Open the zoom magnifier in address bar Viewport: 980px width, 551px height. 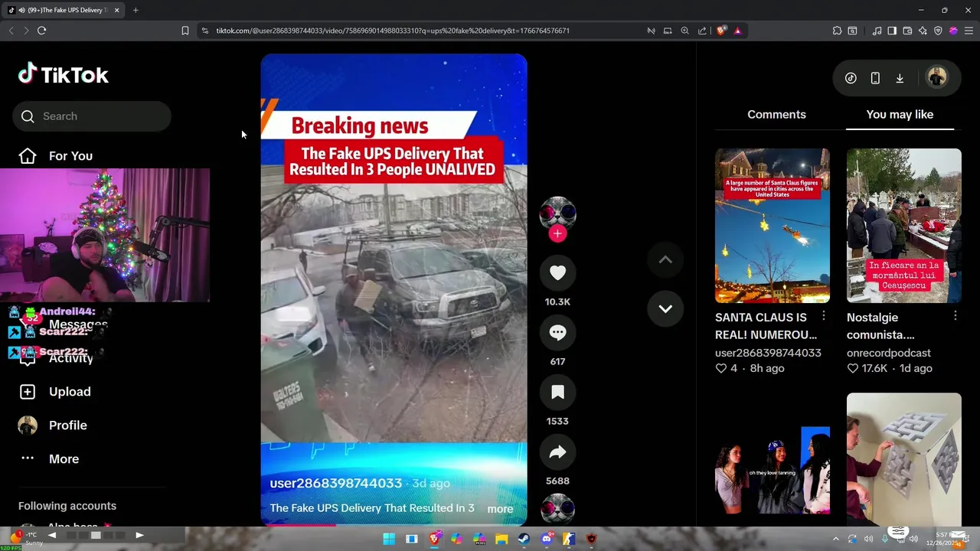pos(684,31)
